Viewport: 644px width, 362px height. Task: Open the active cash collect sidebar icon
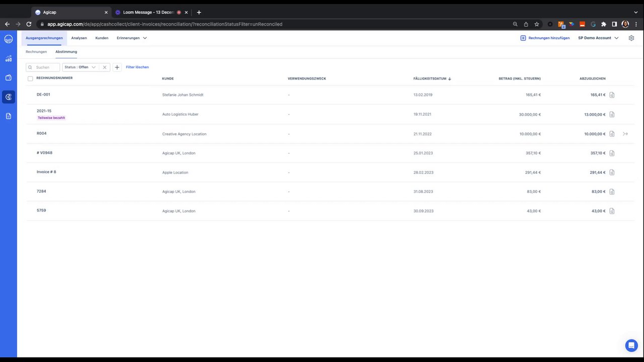click(x=9, y=97)
